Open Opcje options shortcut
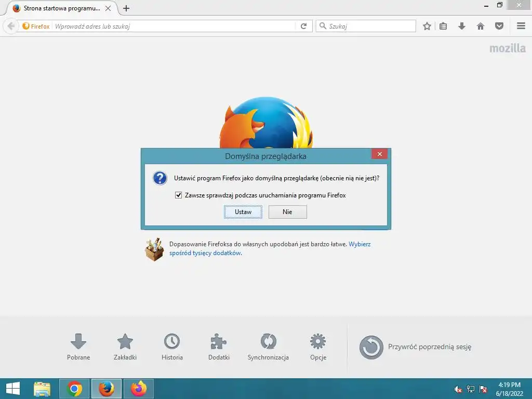Image resolution: width=532 pixels, height=399 pixels. (x=318, y=347)
